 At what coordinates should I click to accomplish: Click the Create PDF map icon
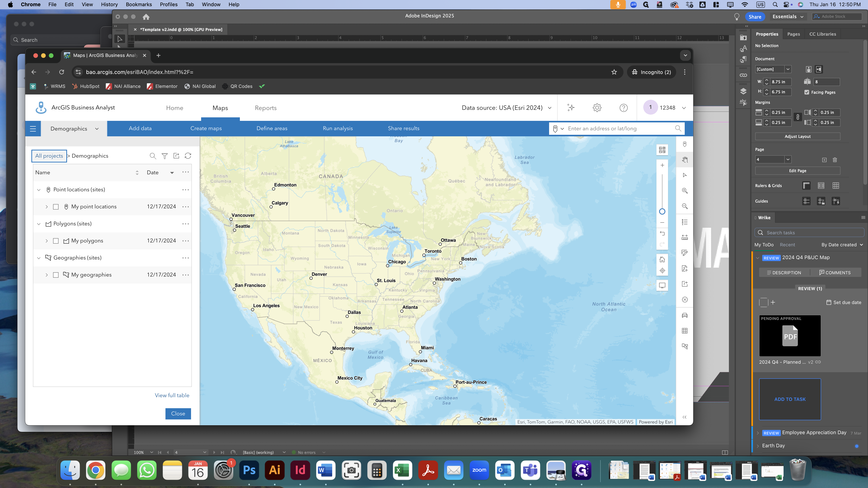[685, 268]
